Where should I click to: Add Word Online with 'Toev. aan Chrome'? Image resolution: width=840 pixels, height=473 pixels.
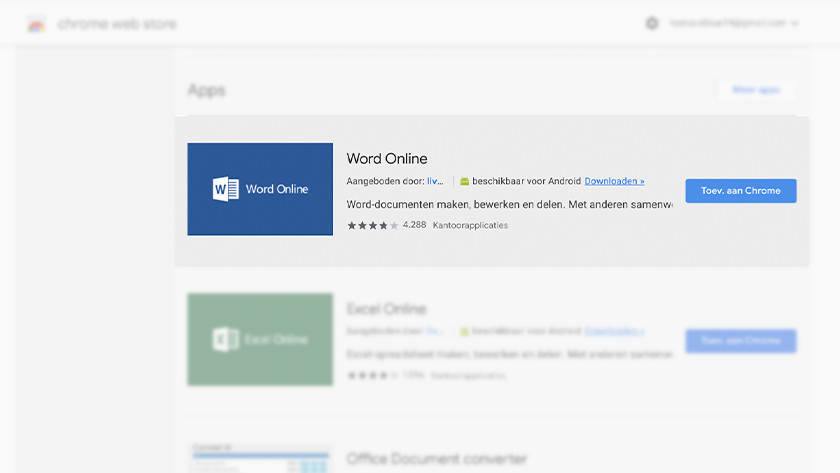(740, 191)
